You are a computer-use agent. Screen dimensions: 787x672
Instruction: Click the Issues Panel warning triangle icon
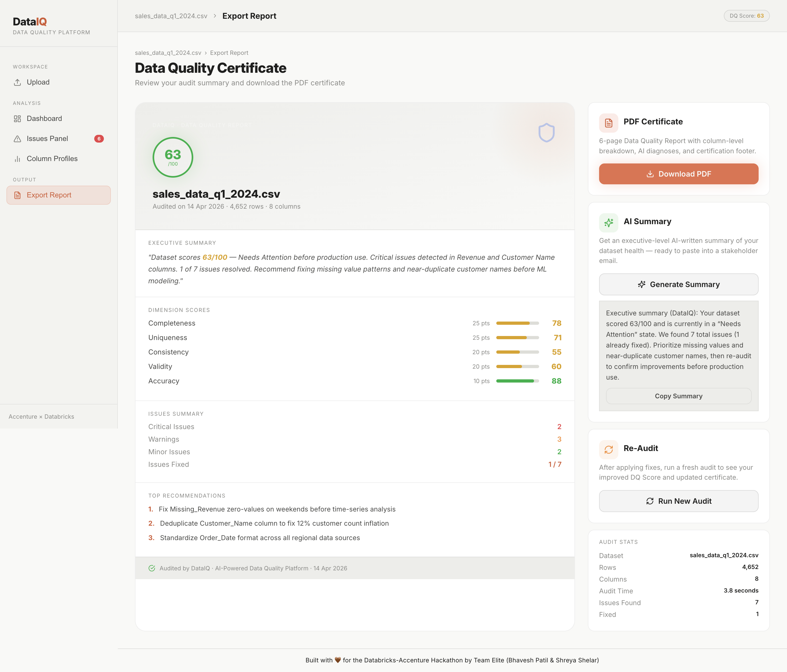pos(17,139)
